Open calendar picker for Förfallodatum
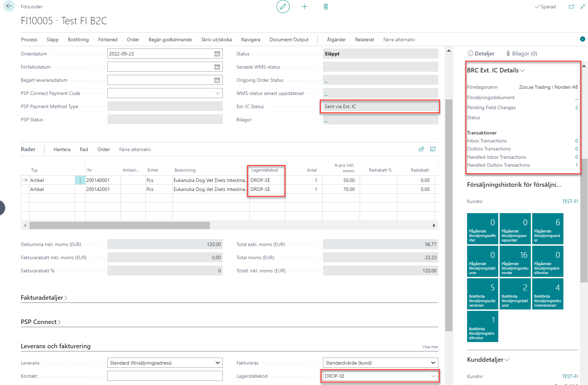 tap(217, 67)
